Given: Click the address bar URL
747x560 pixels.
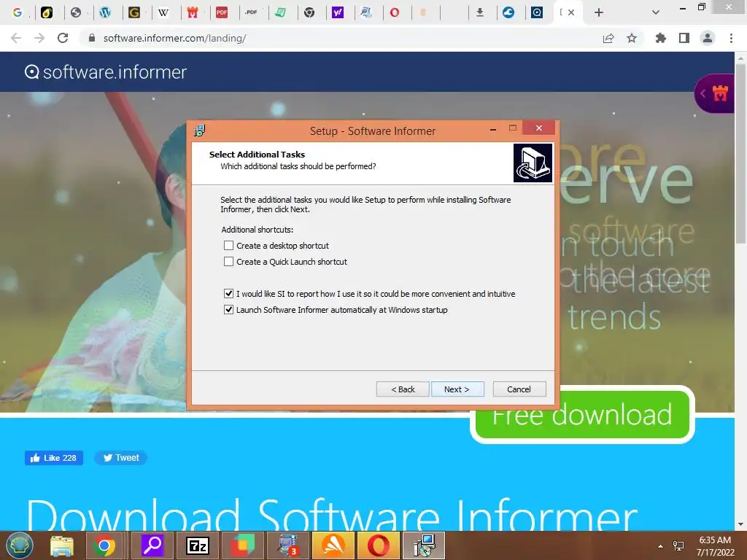Looking at the screenshot, I should click(175, 38).
